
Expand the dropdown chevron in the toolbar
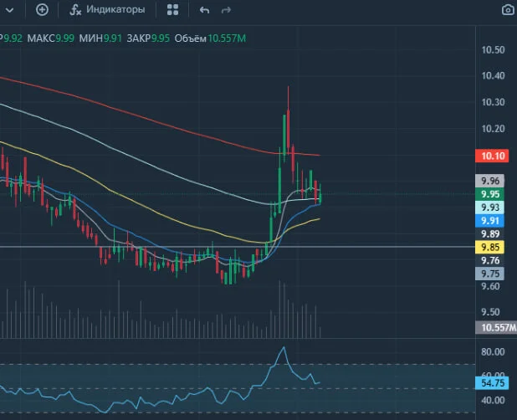(x=9, y=10)
